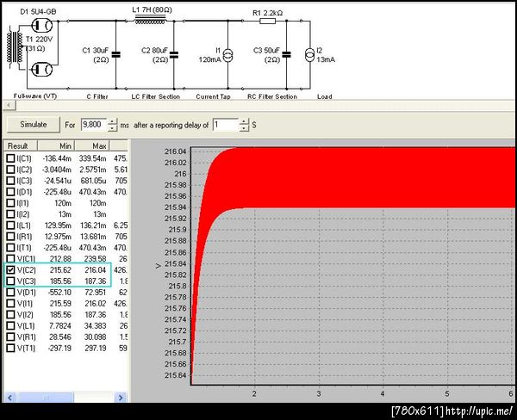The width and height of the screenshot is (517, 420).
Task: Click the V(C3) min value 185.56
Action: pos(60,281)
